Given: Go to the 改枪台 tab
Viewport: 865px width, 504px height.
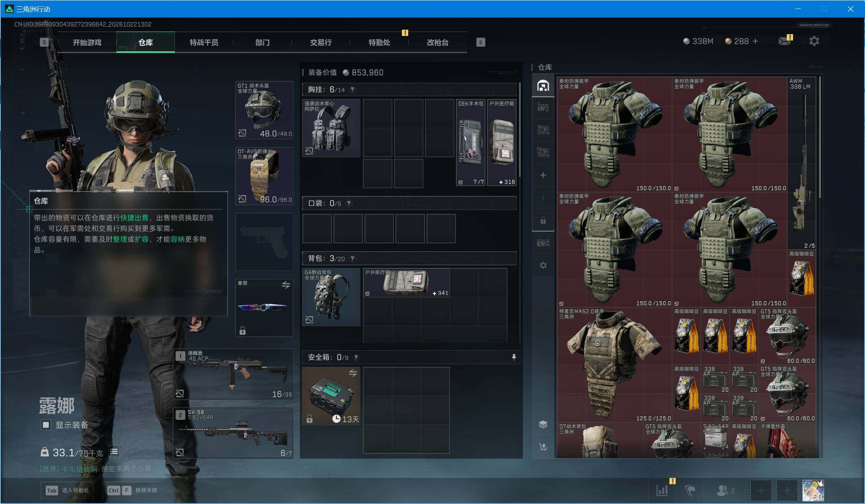Looking at the screenshot, I should point(437,42).
